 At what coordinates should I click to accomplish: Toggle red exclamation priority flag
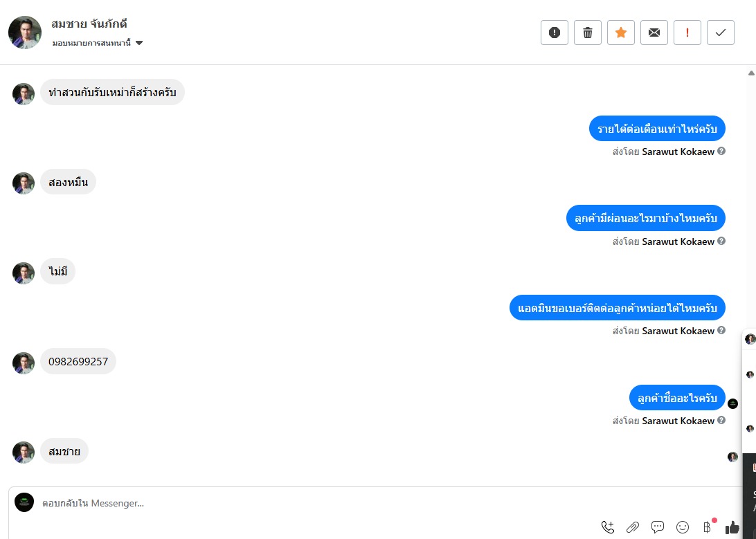click(x=687, y=33)
